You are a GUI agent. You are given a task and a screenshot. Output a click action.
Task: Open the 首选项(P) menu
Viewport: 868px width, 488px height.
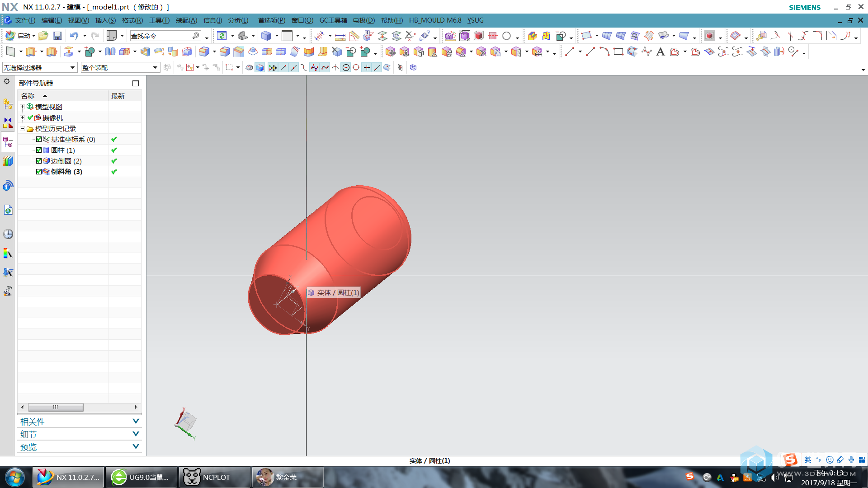(272, 20)
